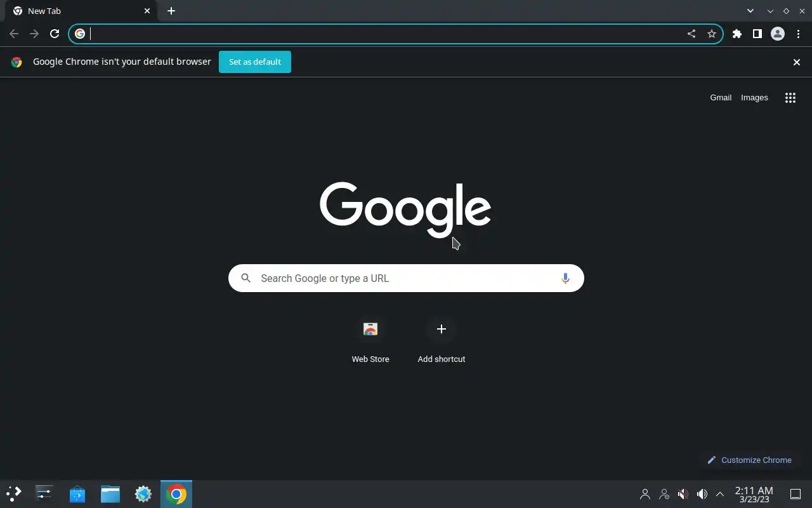This screenshot has width=812, height=508.
Task: Expand hidden system tray icons arrow
Action: pos(720,493)
